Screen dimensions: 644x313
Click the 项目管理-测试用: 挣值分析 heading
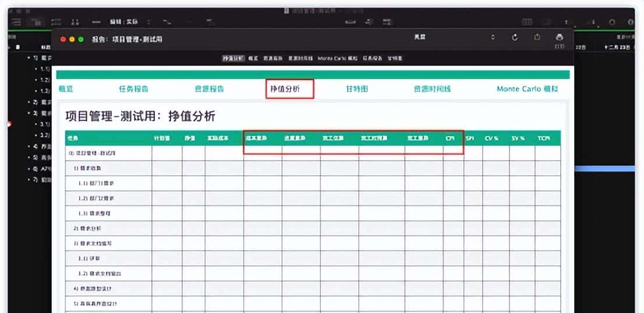[x=140, y=116]
